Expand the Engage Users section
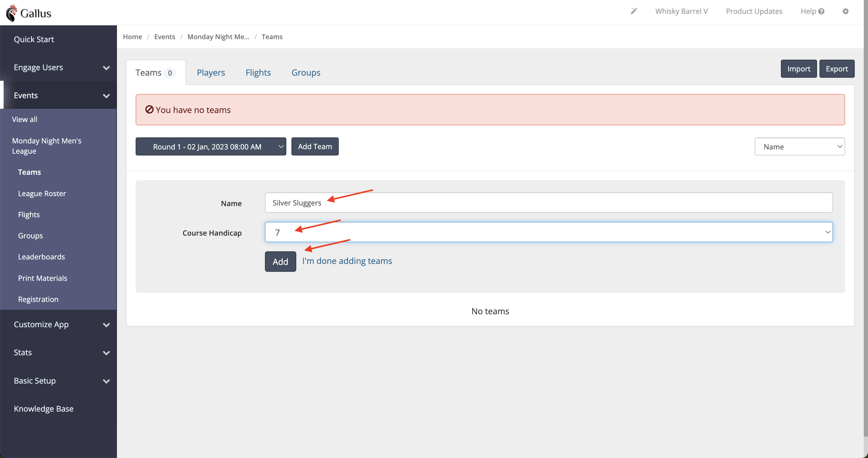This screenshot has width=868, height=458. [58, 67]
